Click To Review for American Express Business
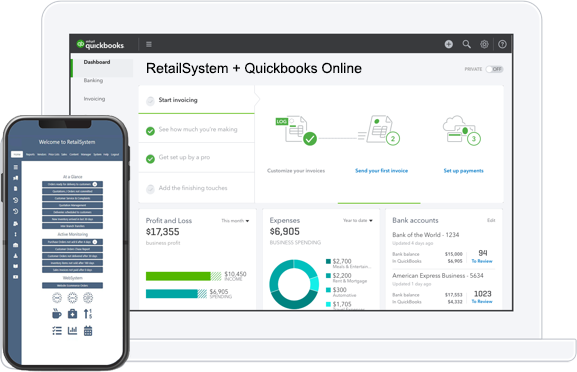This screenshot has width=577, height=372. (x=482, y=301)
